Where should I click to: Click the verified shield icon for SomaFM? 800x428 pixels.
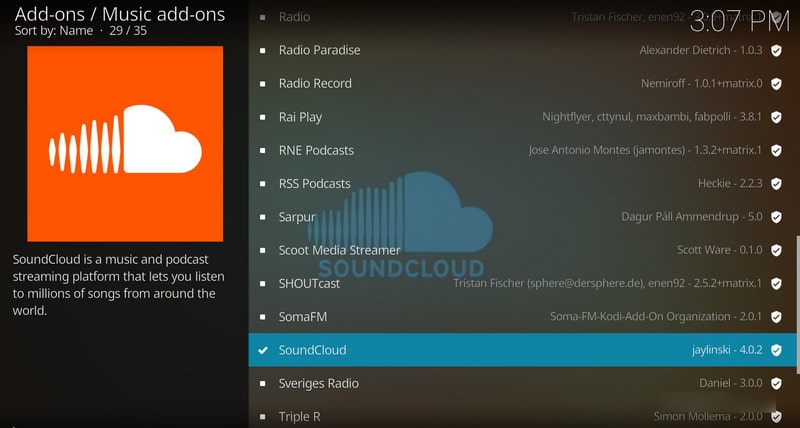pos(776,317)
